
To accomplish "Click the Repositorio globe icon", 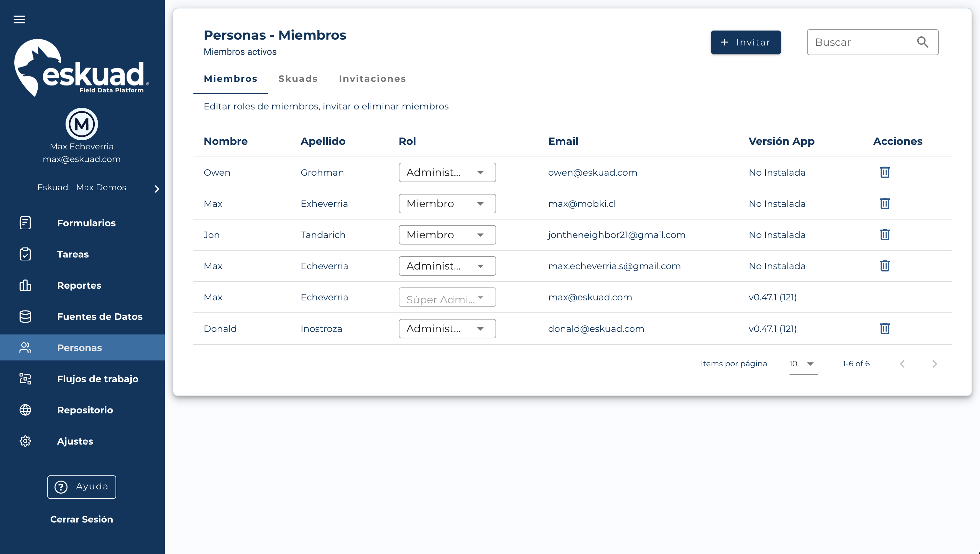I will 25,410.
